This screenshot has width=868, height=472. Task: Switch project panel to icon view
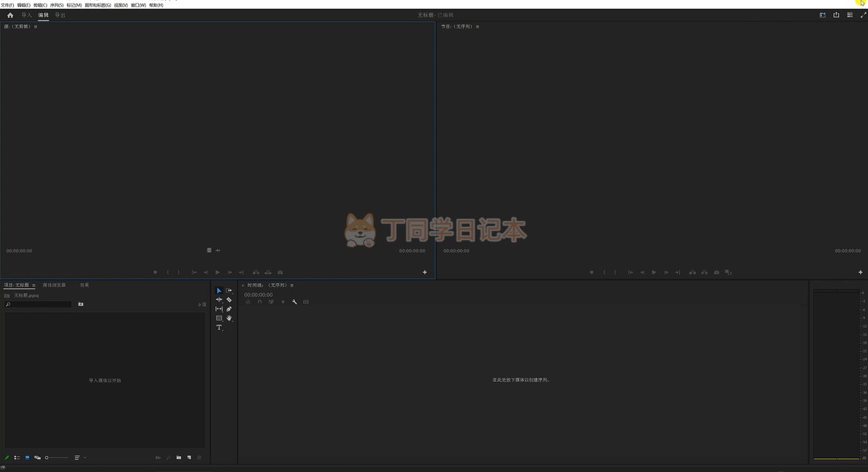pyautogui.click(x=27, y=457)
